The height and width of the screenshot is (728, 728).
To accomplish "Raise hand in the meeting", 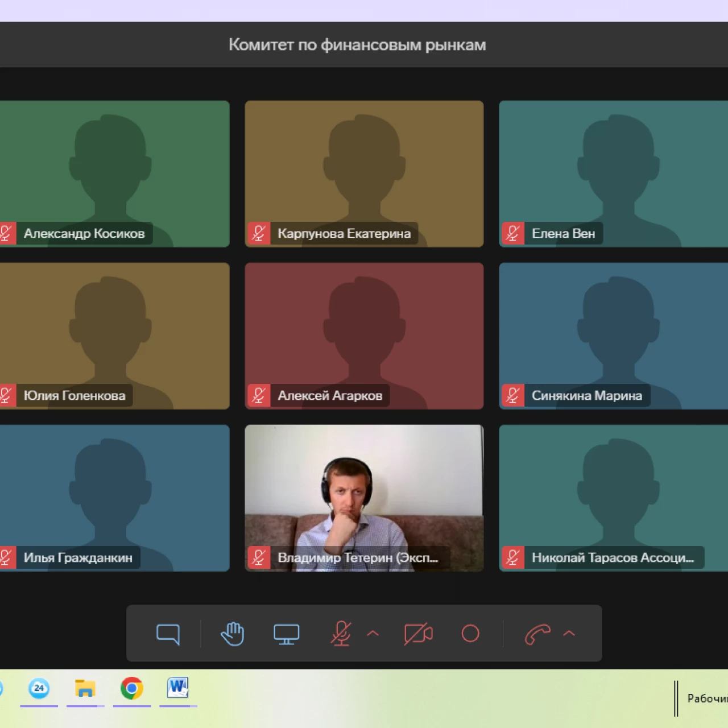I will coord(233,634).
